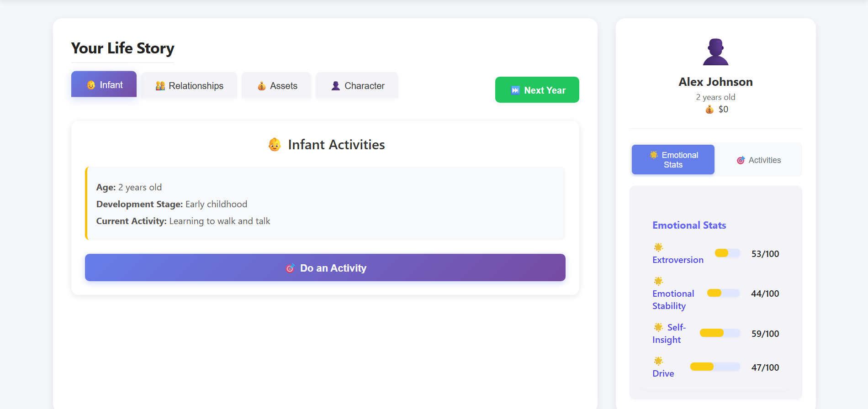Advance with the Next Year button

537,90
